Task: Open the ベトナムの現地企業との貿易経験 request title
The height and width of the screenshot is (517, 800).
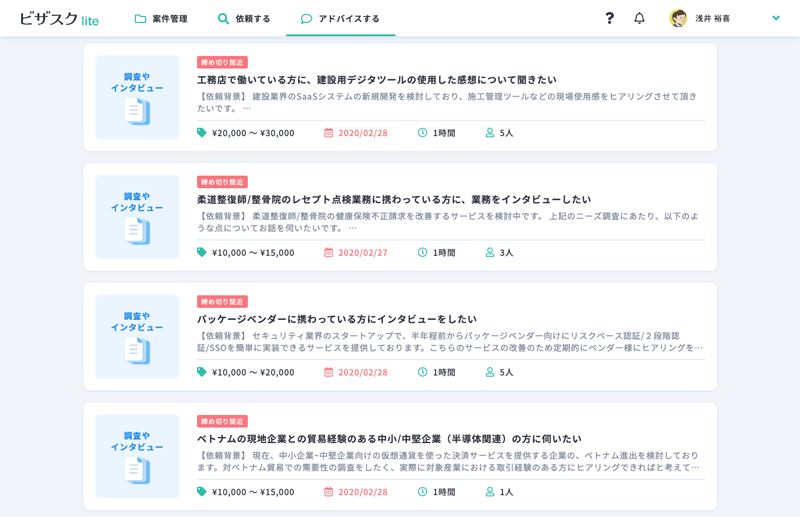Action: coord(389,438)
